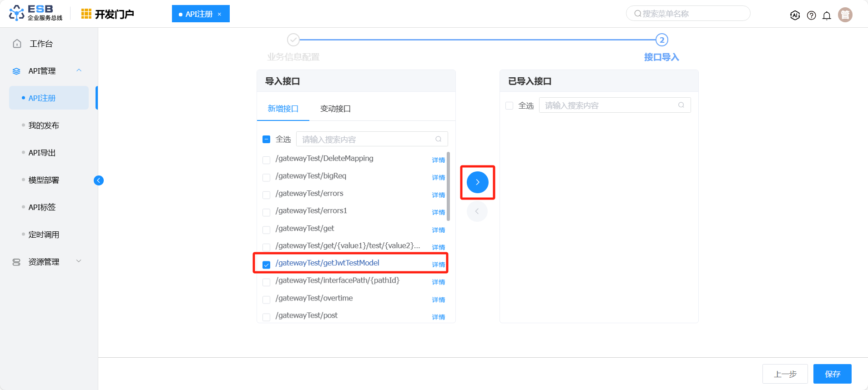868x390 pixels.
Task: Collapse sidebar with blue arrow handle
Action: point(99,180)
